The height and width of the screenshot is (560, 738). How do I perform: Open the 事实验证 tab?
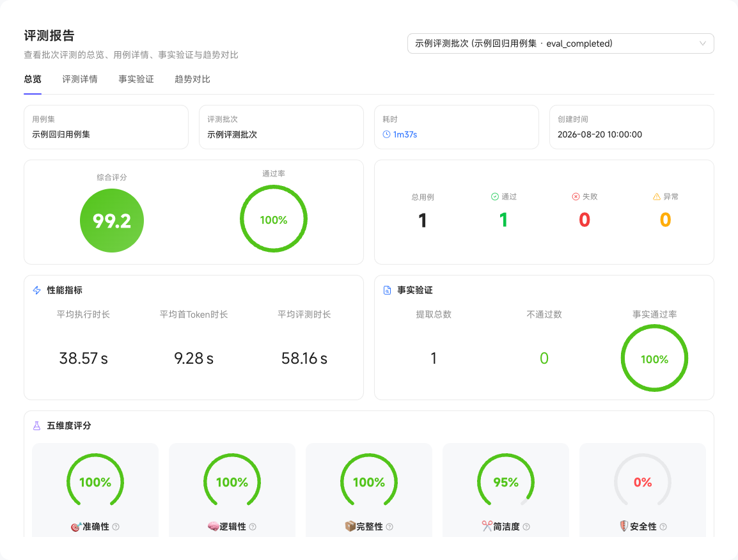[x=136, y=79]
